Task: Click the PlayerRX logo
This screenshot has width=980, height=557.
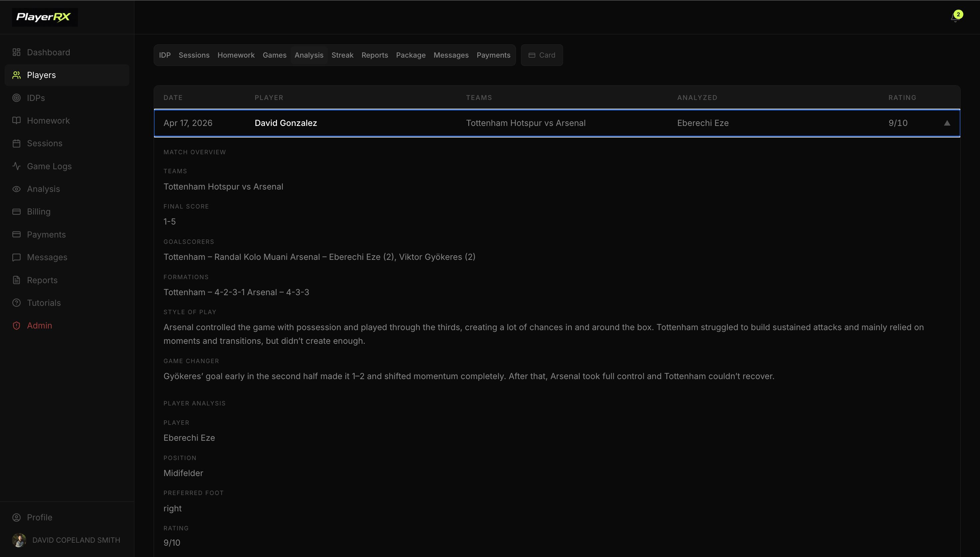Action: coord(44,17)
